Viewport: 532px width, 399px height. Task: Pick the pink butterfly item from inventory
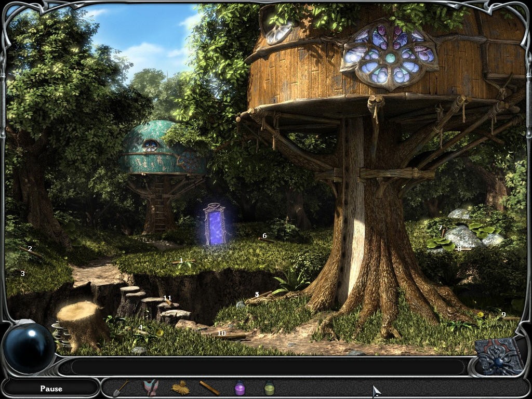[151, 388]
